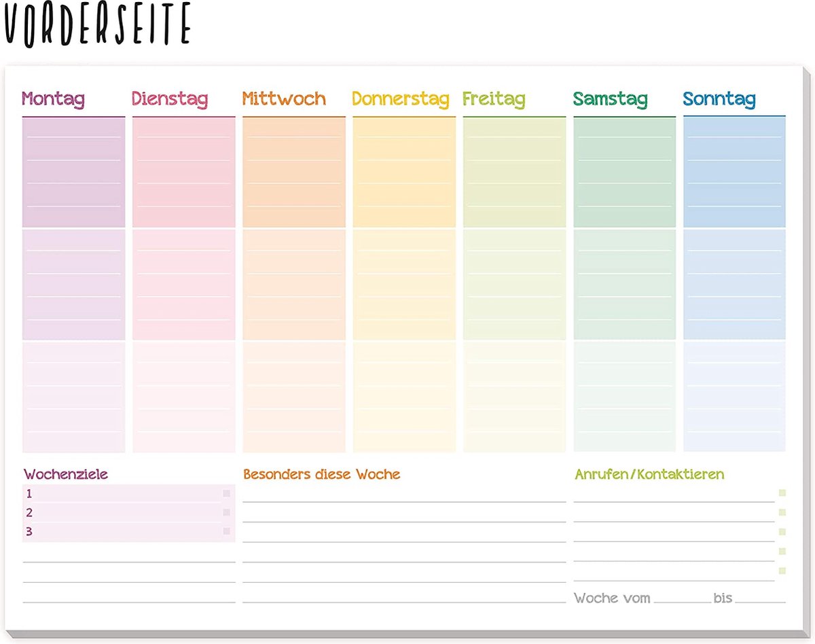The height and width of the screenshot is (644, 815).
Task: Click the Dienstag day heading
Action: coord(169,99)
